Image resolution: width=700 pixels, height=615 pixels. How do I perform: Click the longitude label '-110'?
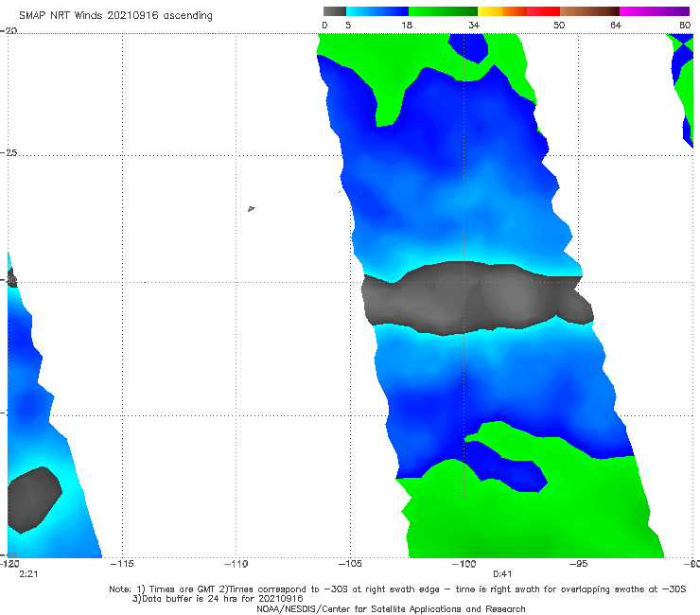(x=236, y=564)
